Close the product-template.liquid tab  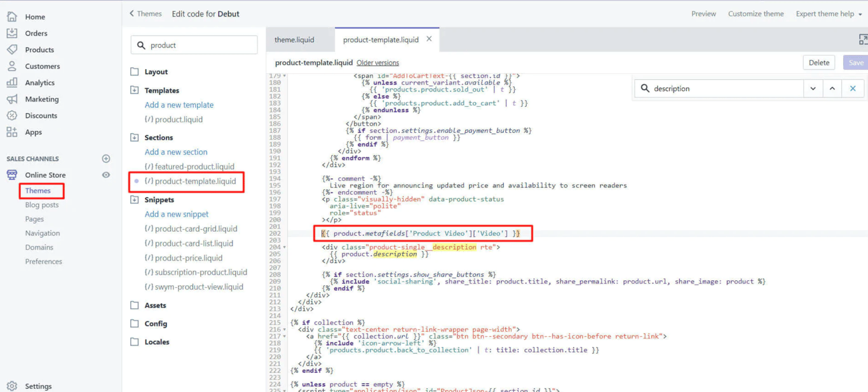tap(429, 39)
